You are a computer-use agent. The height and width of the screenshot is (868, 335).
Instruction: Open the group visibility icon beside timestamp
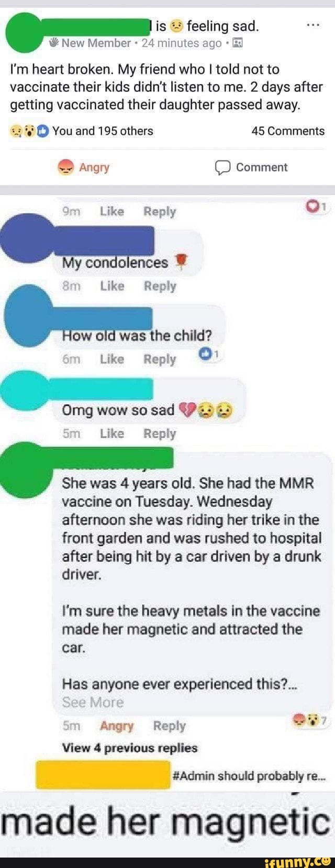pos(237,43)
